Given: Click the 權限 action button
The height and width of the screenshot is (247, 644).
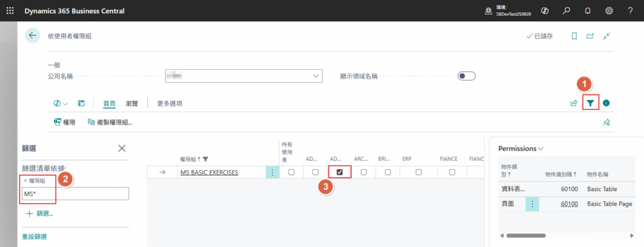Looking at the screenshot, I should click(x=65, y=122).
